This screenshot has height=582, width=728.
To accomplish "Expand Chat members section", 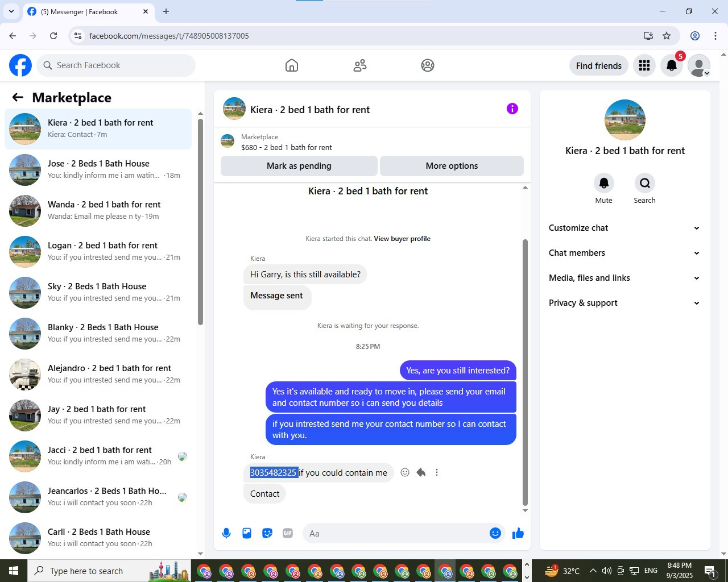I will pos(624,253).
